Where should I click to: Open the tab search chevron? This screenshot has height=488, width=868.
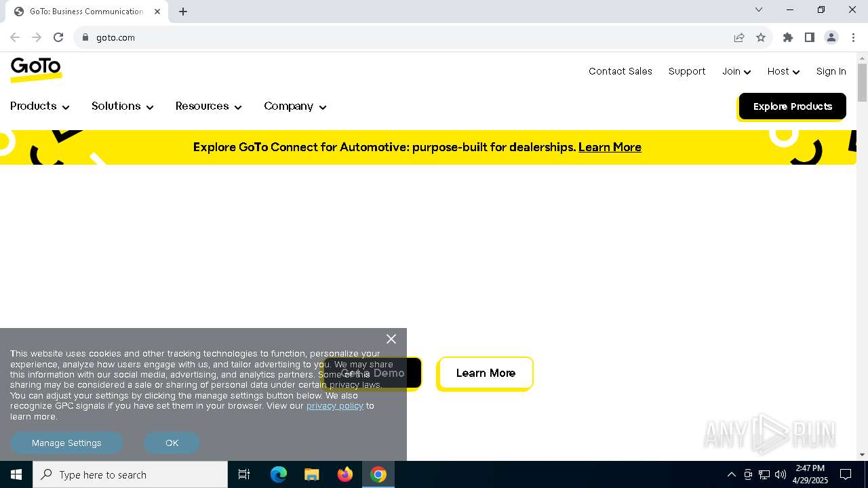[x=759, y=9]
